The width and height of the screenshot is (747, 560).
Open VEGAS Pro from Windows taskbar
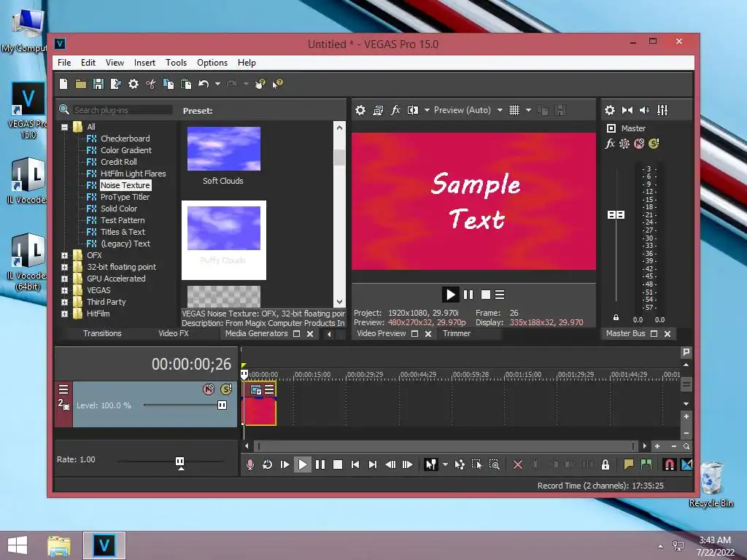(x=104, y=545)
